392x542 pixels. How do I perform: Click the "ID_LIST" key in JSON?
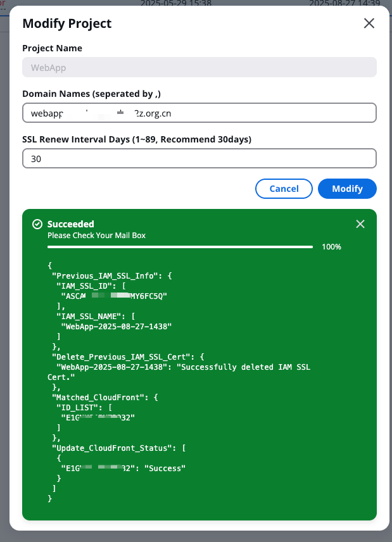(79, 407)
